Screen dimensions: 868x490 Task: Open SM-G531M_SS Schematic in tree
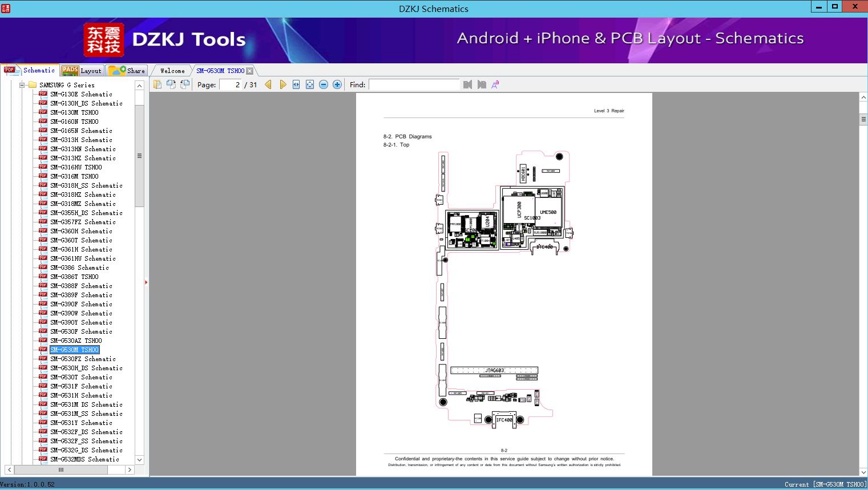coord(86,414)
